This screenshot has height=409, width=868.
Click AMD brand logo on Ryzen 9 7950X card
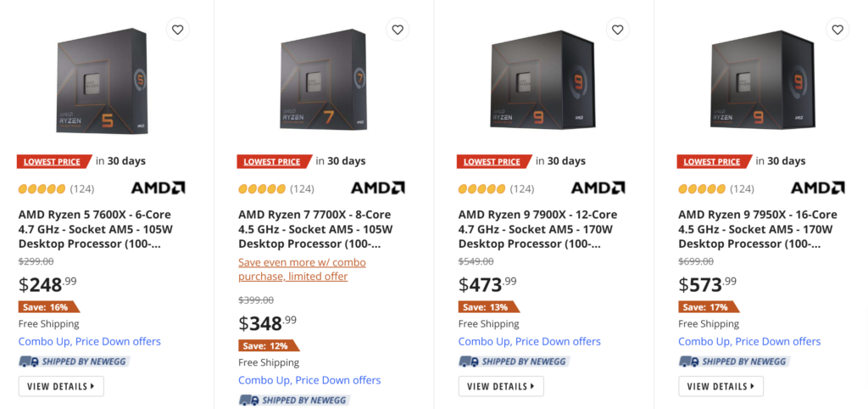818,188
